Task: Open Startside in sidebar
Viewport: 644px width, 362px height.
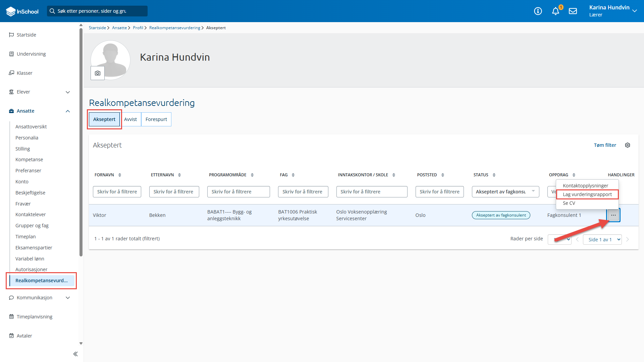Action: (x=26, y=35)
